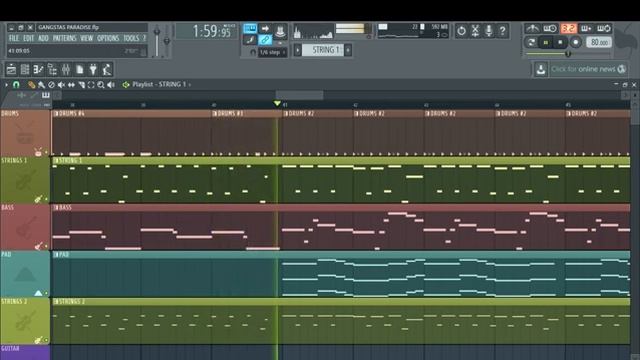Image resolution: width=640 pixels, height=360 pixels.
Task: Open the OPTIONS menu
Action: (x=108, y=38)
